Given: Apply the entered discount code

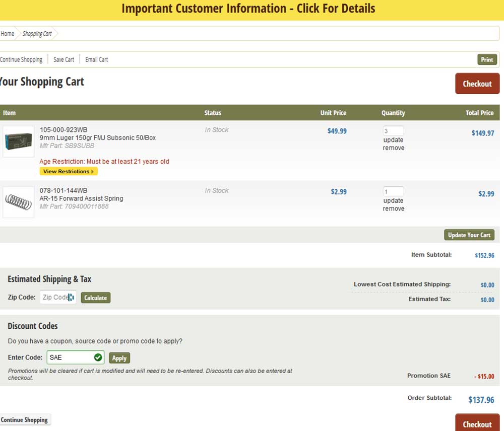Looking at the screenshot, I should (119, 358).
